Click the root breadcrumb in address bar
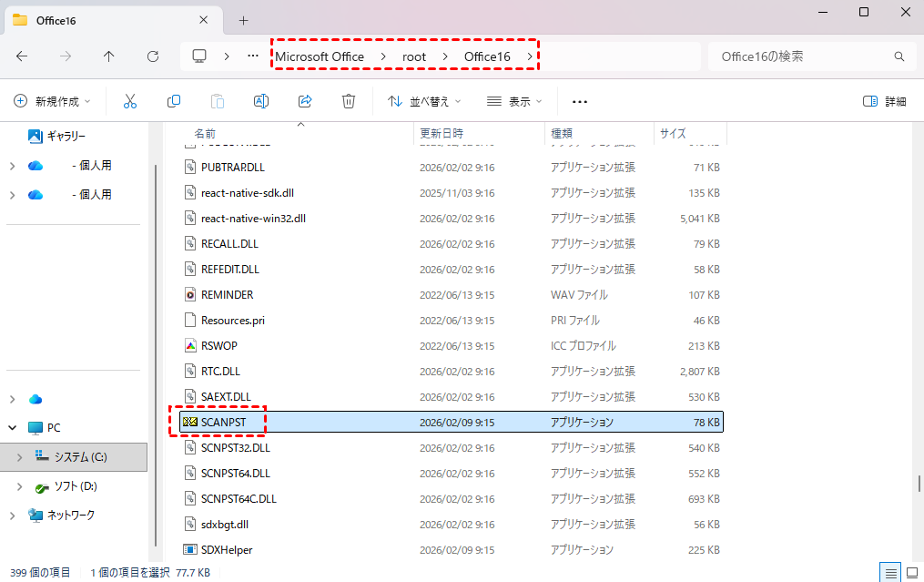Screen dimensions: 924x582 tap(414, 56)
